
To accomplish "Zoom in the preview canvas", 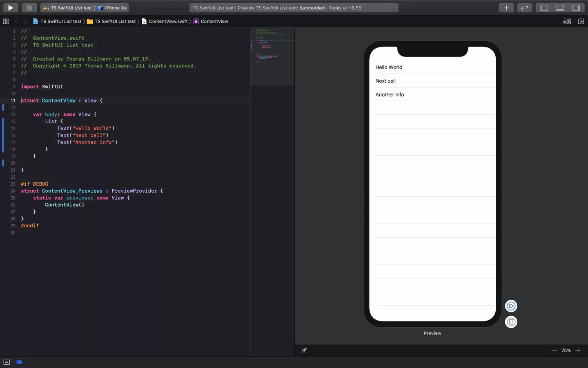I will click(578, 350).
